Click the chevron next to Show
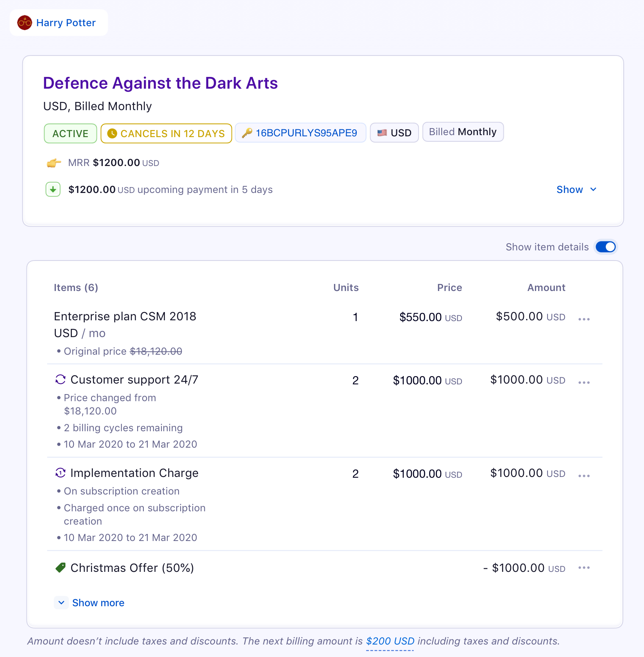The height and width of the screenshot is (657, 644). (593, 189)
